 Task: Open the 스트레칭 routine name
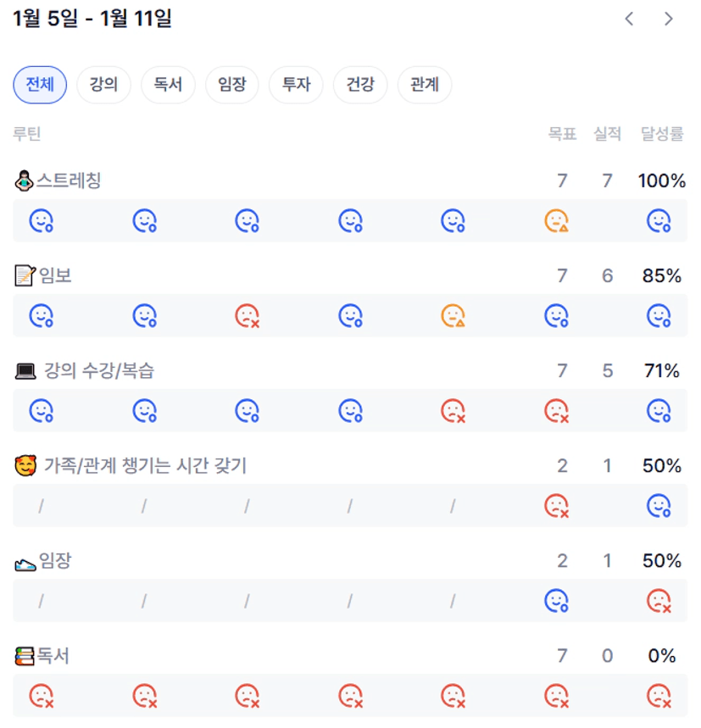coord(68,181)
